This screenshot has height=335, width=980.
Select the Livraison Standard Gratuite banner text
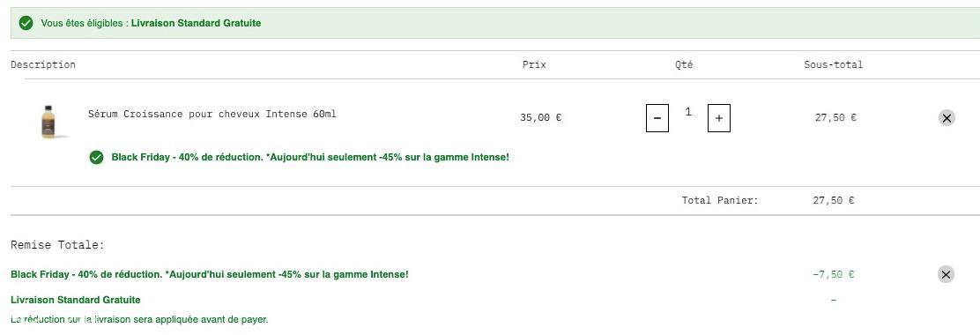coord(196,23)
